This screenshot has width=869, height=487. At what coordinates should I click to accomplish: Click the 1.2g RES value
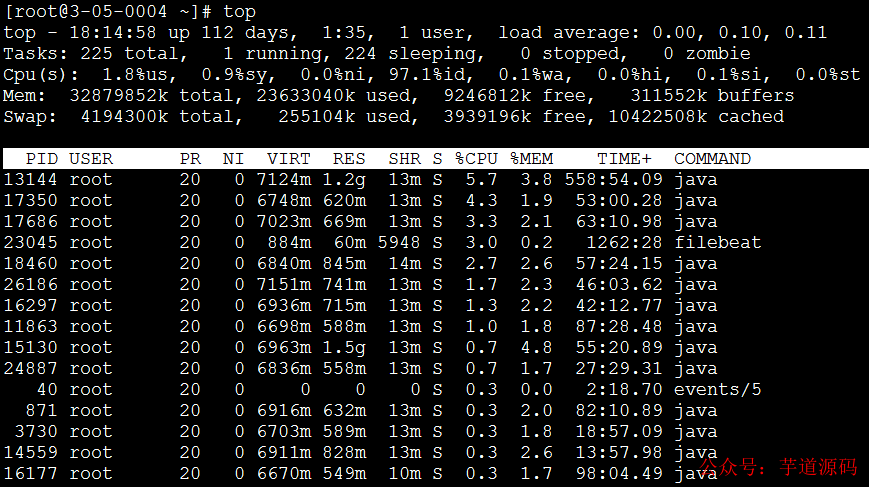pos(344,180)
